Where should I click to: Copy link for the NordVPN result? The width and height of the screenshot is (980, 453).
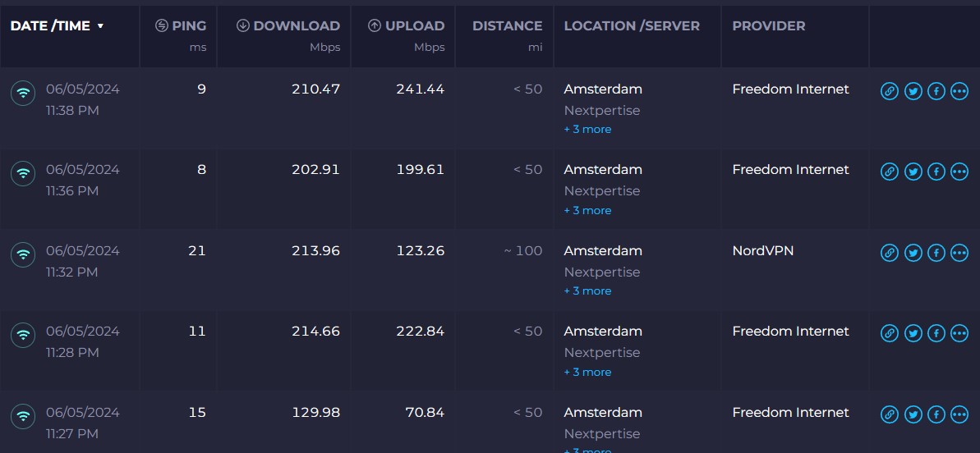pyautogui.click(x=889, y=253)
